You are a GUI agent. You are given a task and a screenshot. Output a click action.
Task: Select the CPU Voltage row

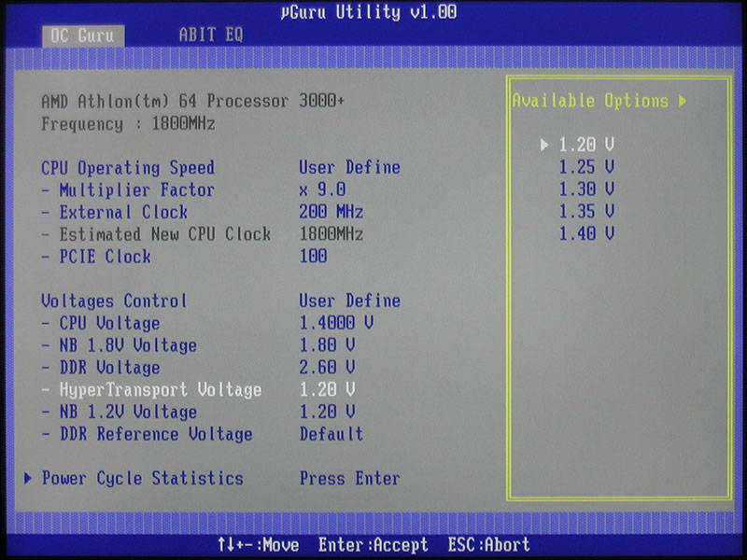pyautogui.click(x=101, y=323)
